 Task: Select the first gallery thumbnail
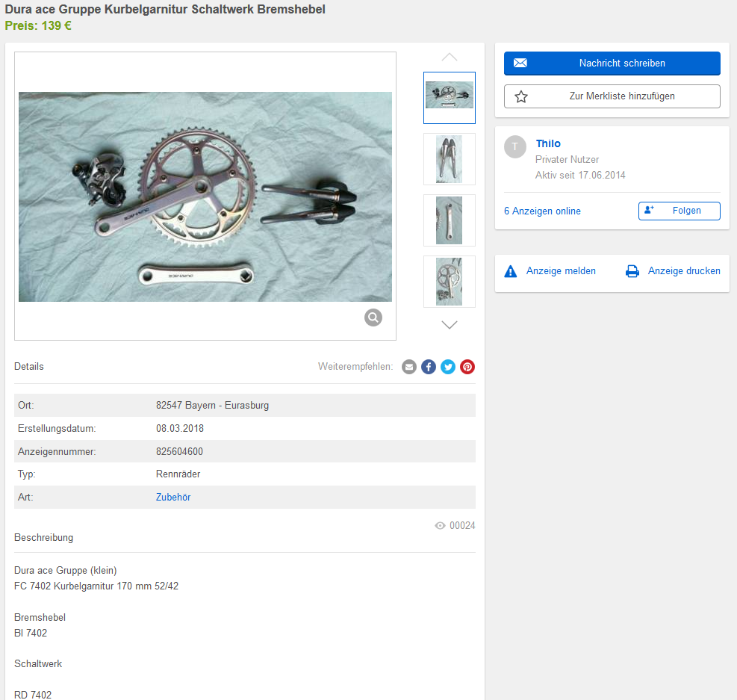pos(449,98)
